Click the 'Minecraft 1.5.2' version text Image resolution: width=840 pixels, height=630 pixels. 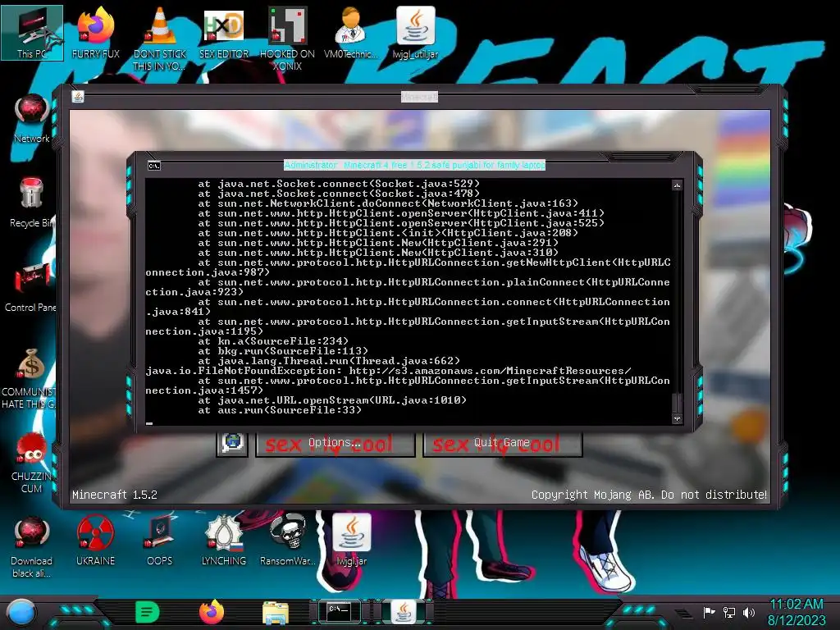(115, 495)
